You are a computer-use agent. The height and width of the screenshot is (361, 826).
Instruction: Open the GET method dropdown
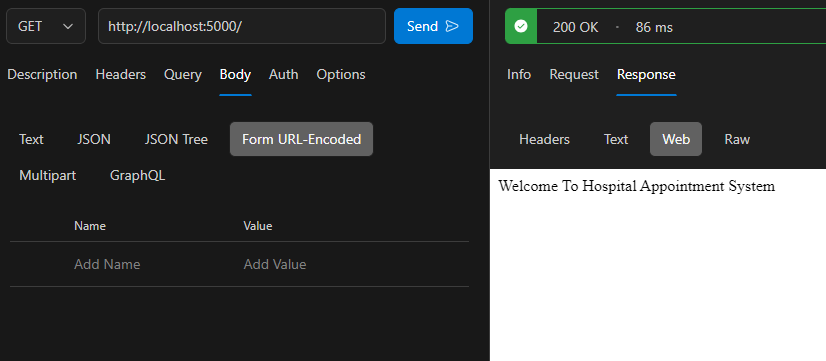coord(46,26)
